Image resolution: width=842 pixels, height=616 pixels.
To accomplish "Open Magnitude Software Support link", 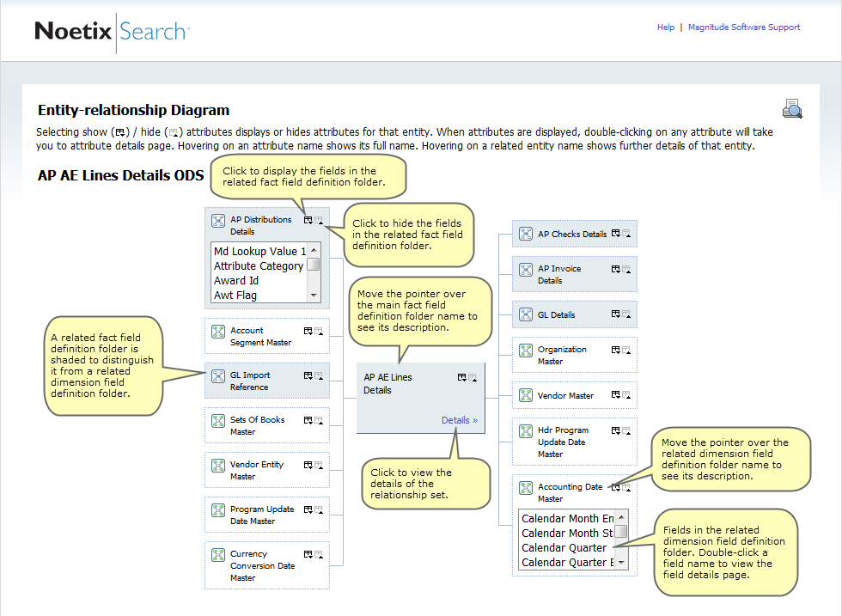I will click(x=744, y=27).
